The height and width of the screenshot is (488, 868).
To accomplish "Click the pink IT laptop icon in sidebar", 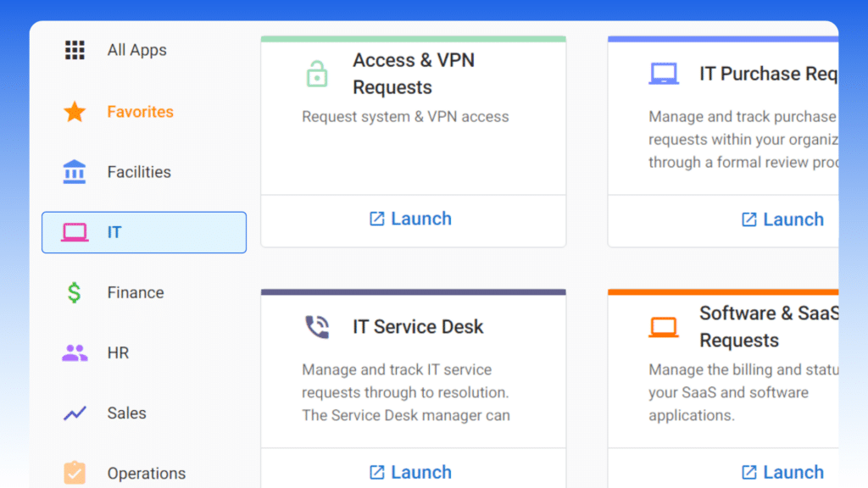I will coord(75,232).
